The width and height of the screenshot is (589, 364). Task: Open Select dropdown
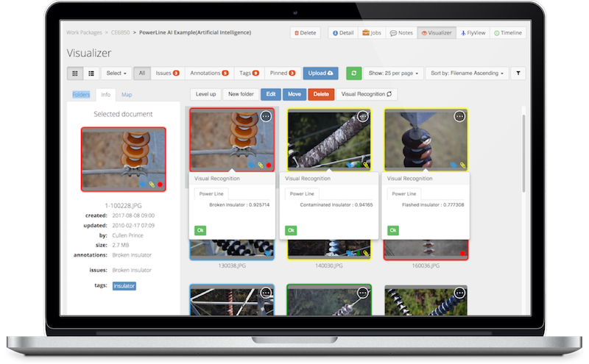[116, 74]
